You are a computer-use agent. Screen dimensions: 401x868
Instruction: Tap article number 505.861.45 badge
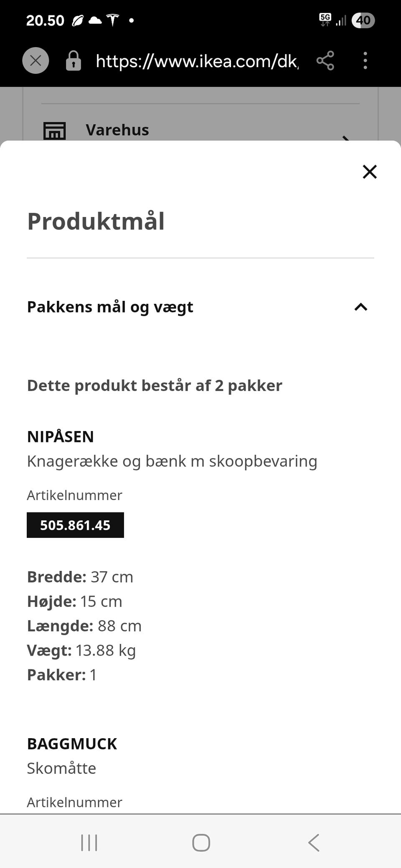point(75,525)
